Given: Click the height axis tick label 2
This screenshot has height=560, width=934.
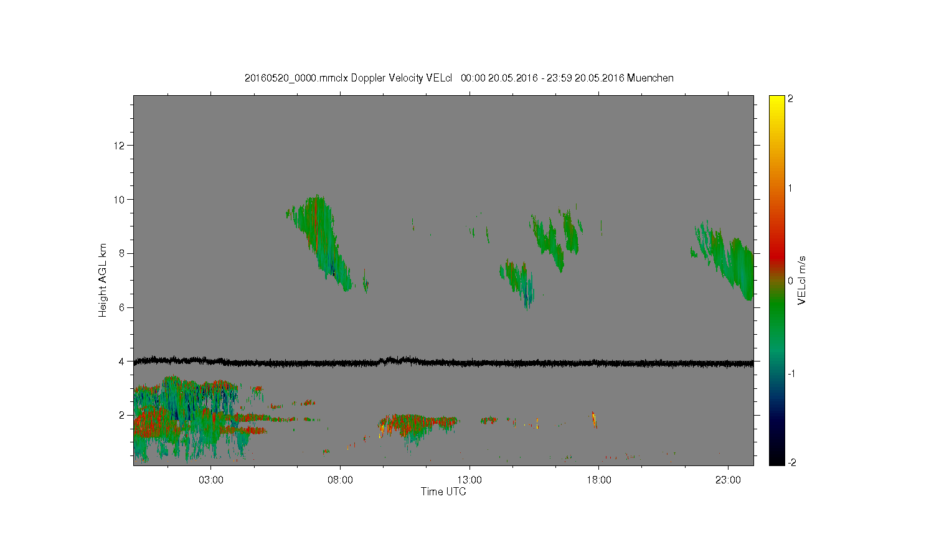Looking at the screenshot, I should (123, 415).
